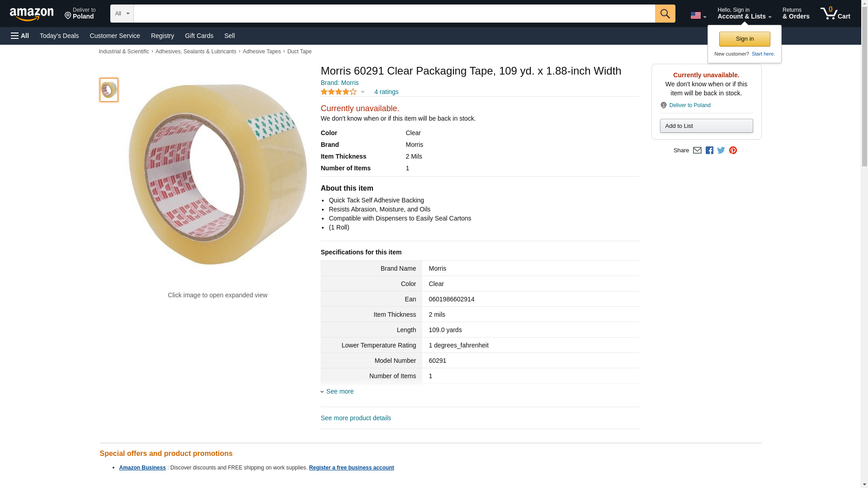868x488 pixels.
Task: Open the search category All dropdown
Action: pyautogui.click(x=122, y=14)
